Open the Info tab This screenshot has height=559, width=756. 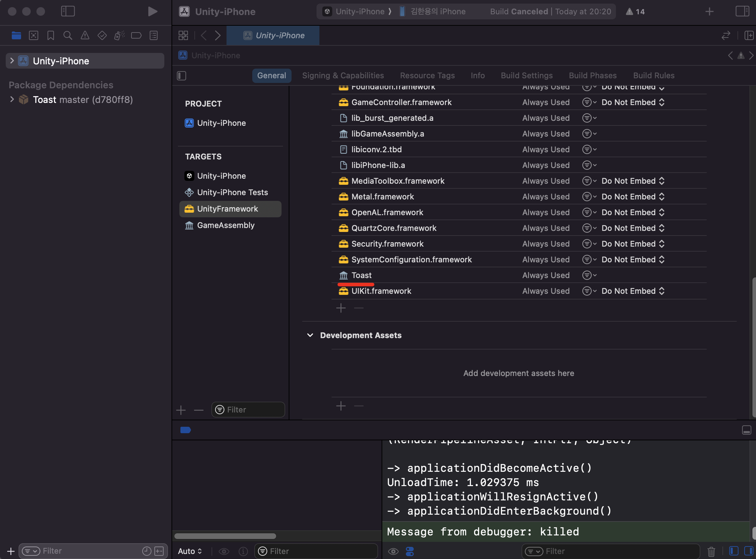point(478,75)
